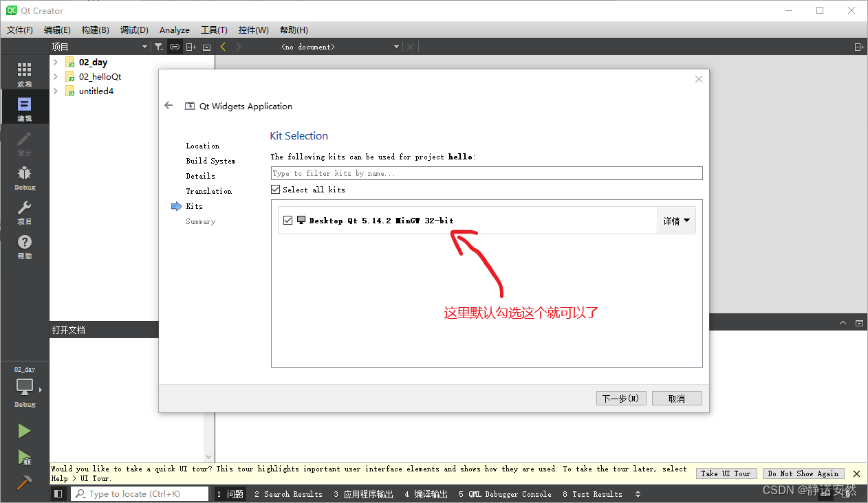The image size is (868, 503).
Task: Open the 编辑(E) menu
Action: [57, 30]
